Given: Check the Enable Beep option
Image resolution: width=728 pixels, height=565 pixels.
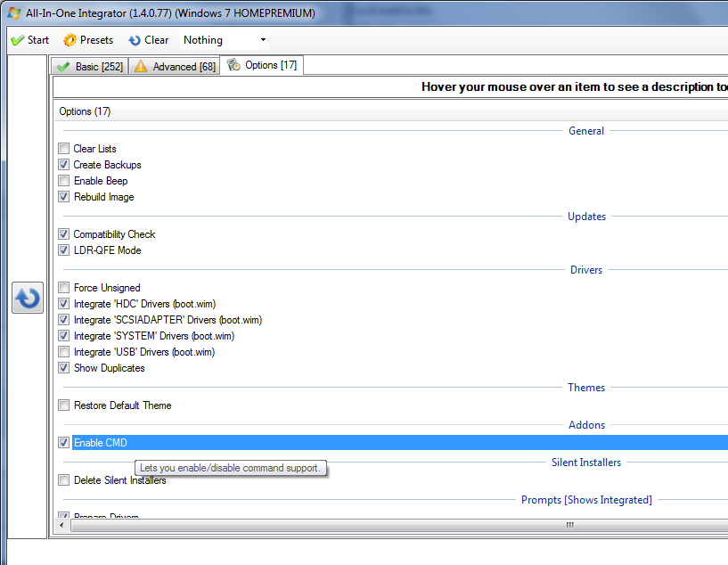Looking at the screenshot, I should click(63, 181).
